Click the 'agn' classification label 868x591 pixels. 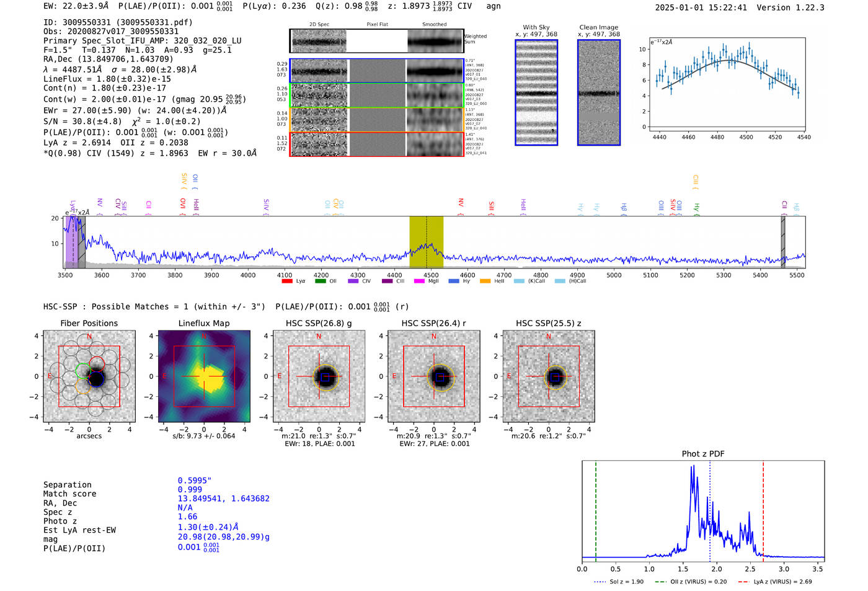click(494, 6)
